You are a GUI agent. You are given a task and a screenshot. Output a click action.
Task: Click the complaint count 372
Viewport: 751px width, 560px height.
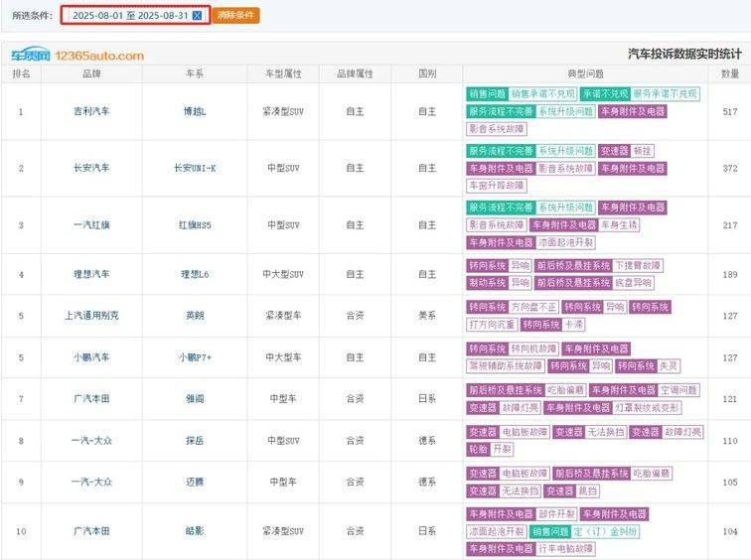730,168
